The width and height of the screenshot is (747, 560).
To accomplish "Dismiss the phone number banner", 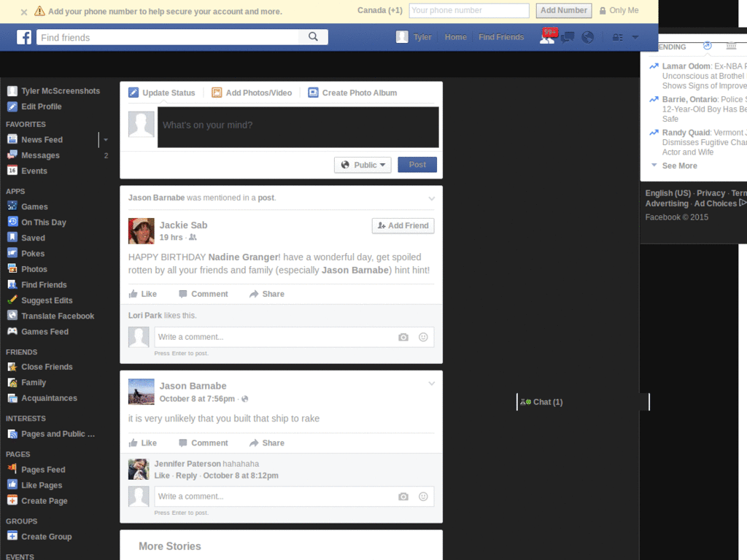I will point(24,12).
